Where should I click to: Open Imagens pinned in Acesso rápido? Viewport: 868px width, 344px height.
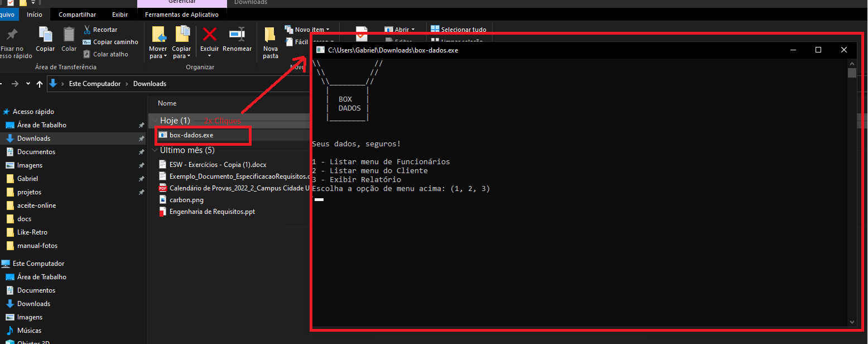pos(25,165)
